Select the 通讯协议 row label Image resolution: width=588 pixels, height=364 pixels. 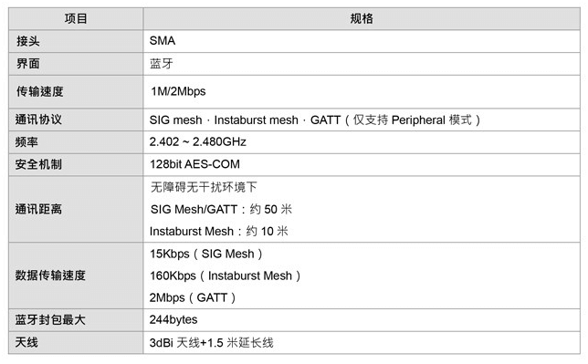point(38,120)
